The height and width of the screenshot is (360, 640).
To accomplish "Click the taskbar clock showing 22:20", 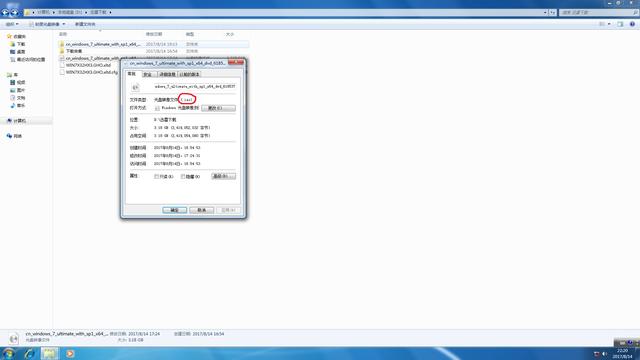I will [622, 353].
